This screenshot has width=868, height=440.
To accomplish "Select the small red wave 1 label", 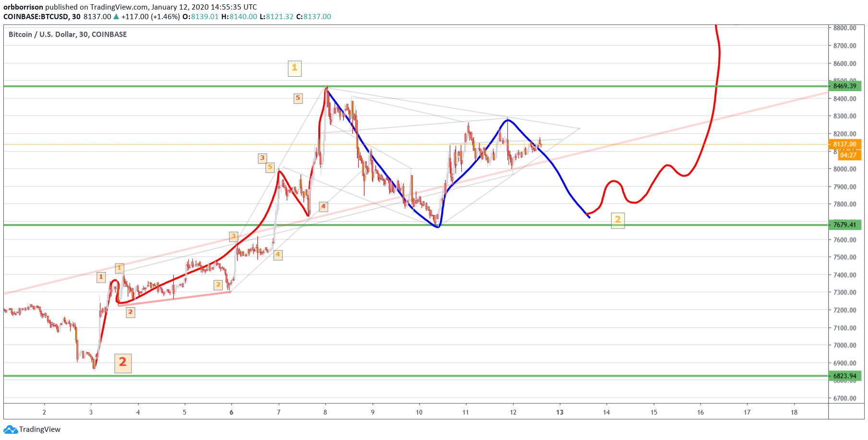I will (x=101, y=277).
